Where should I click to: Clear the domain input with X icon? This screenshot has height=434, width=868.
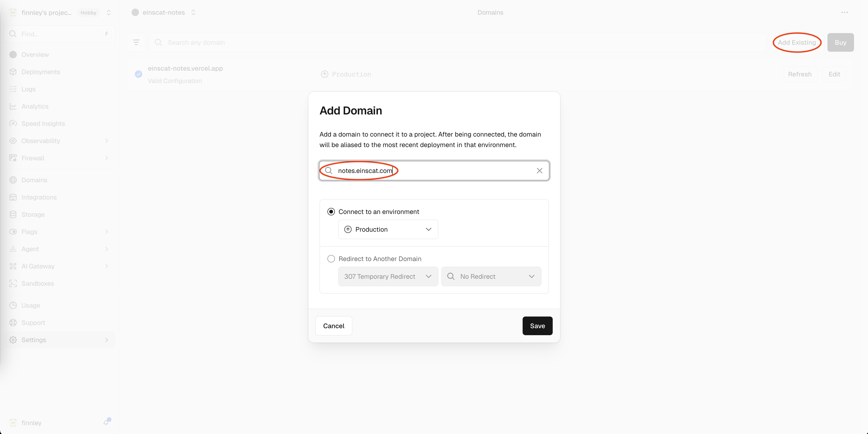[x=539, y=171]
